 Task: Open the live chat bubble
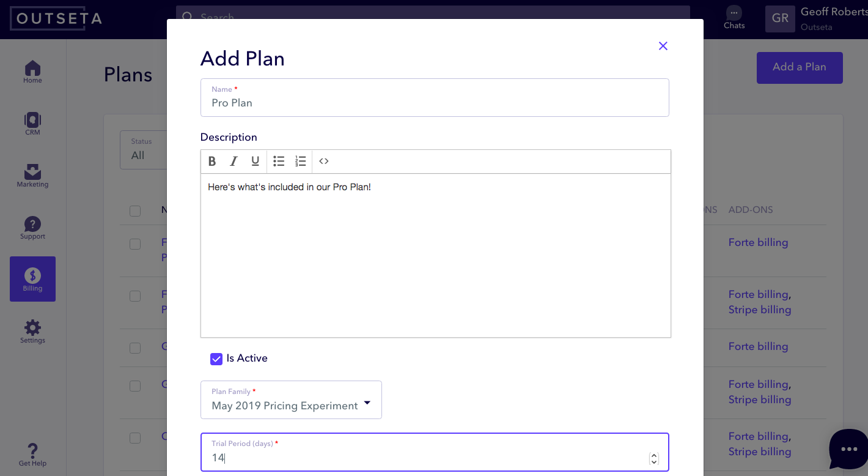tap(848, 450)
